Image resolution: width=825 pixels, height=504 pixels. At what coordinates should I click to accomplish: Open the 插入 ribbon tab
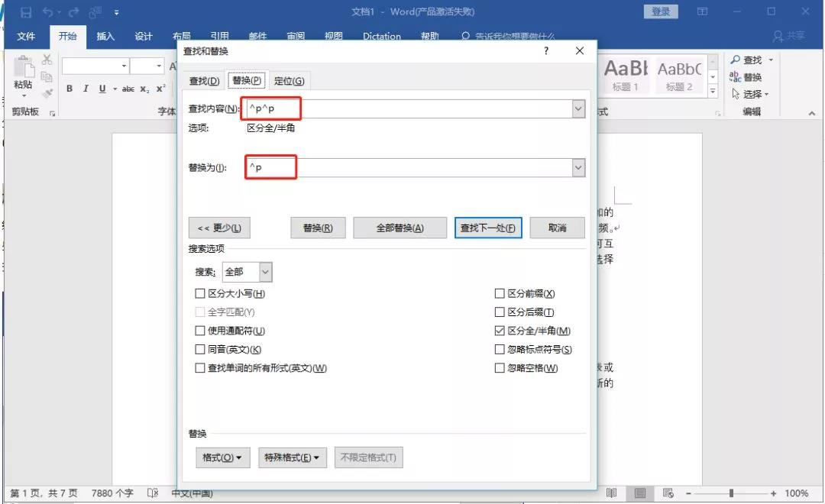point(105,37)
